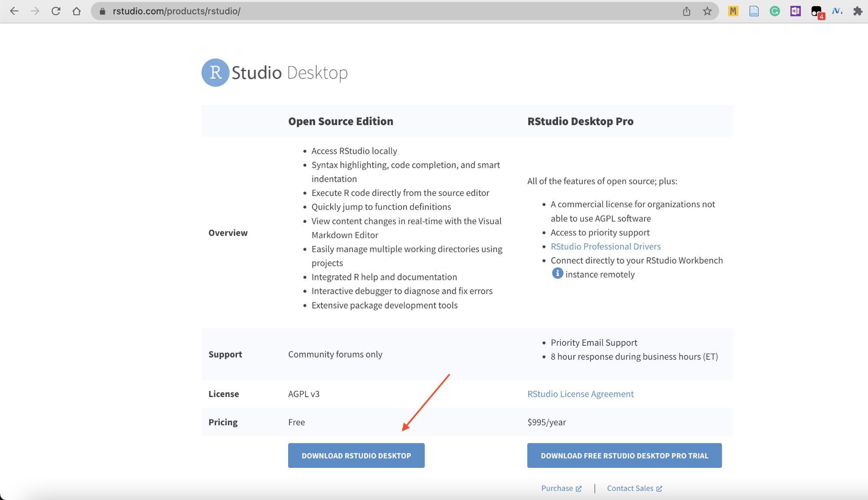This screenshot has width=868, height=500.
Task: Open the yellow M extension icon
Action: [x=733, y=11]
